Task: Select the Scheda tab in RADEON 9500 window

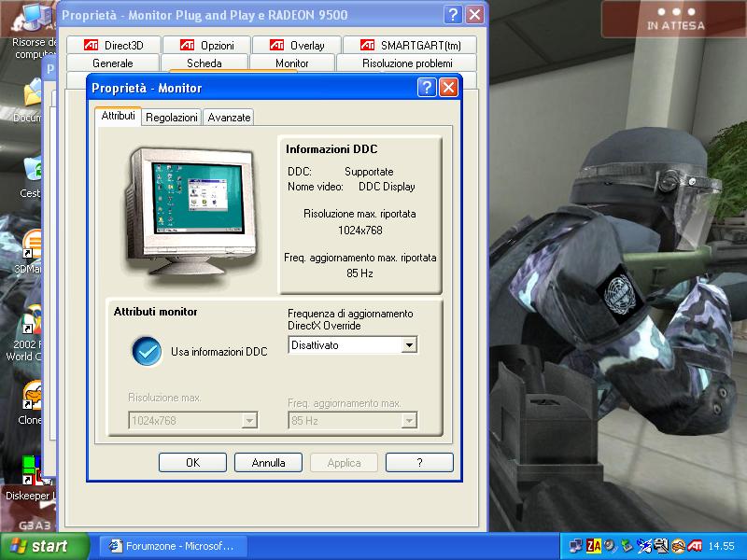Action: point(204,63)
